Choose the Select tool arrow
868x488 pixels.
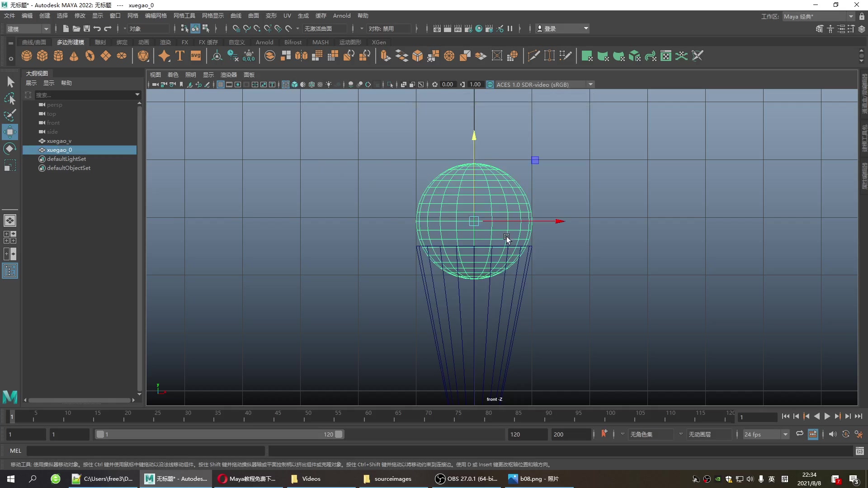[10, 82]
